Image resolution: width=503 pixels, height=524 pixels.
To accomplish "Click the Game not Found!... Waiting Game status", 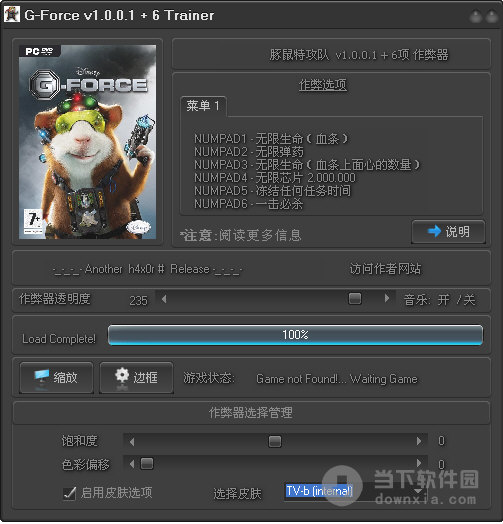I will (x=337, y=379).
